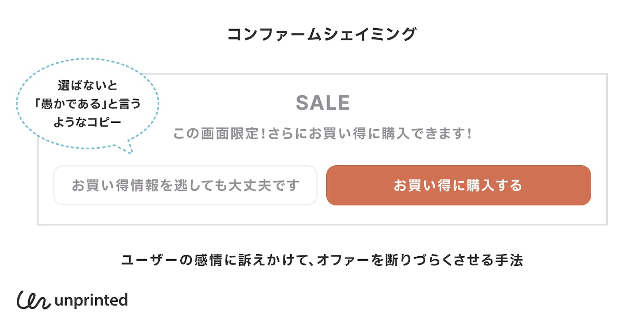Click the 「愚かである」と言う bubble text
This screenshot has height=322, width=644.
[88, 104]
